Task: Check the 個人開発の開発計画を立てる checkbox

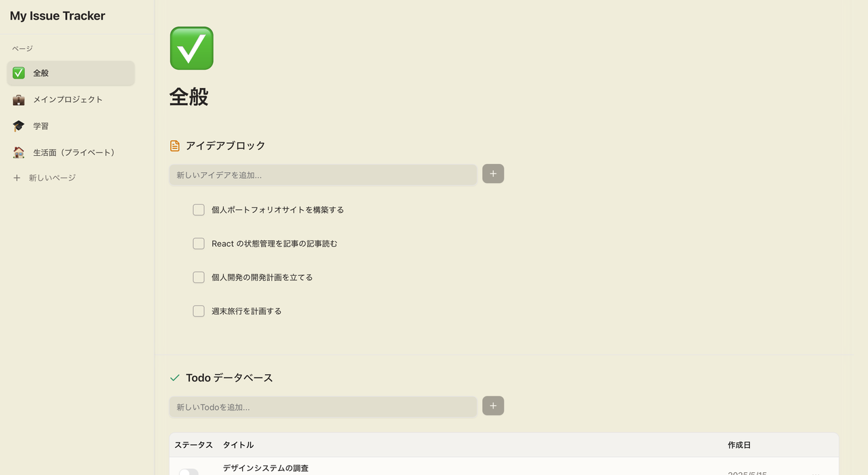Action: (x=198, y=277)
